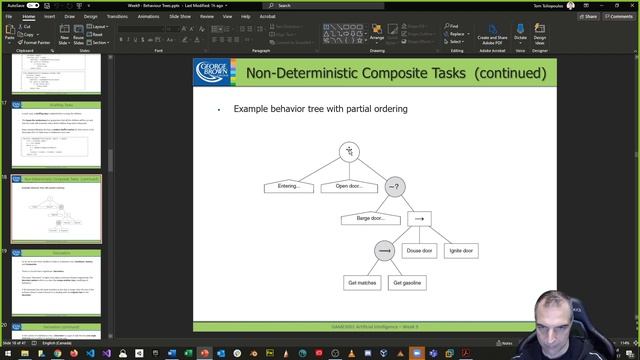Image resolution: width=640 pixels, height=360 pixels.
Task: Open the Notes pane button
Action: [x=504, y=343]
